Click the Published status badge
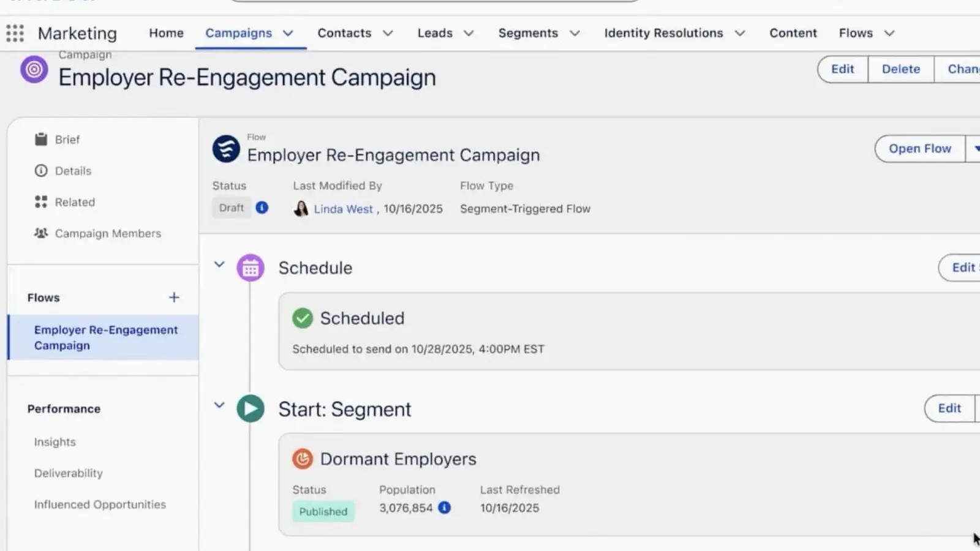This screenshot has height=551, width=980. click(323, 511)
